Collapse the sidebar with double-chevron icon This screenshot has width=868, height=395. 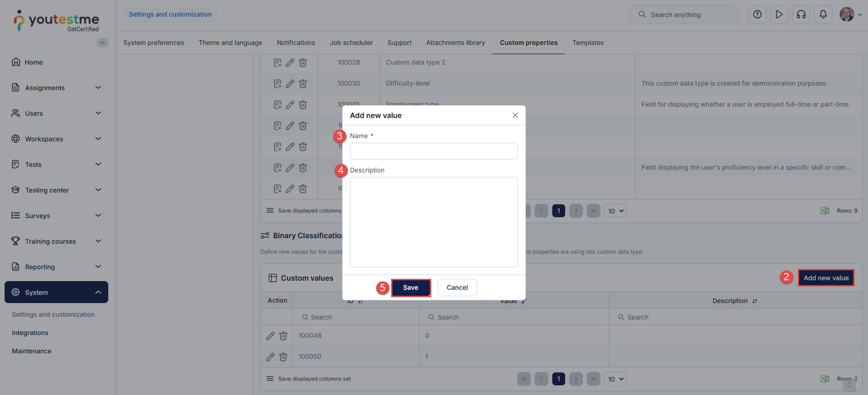tap(102, 42)
